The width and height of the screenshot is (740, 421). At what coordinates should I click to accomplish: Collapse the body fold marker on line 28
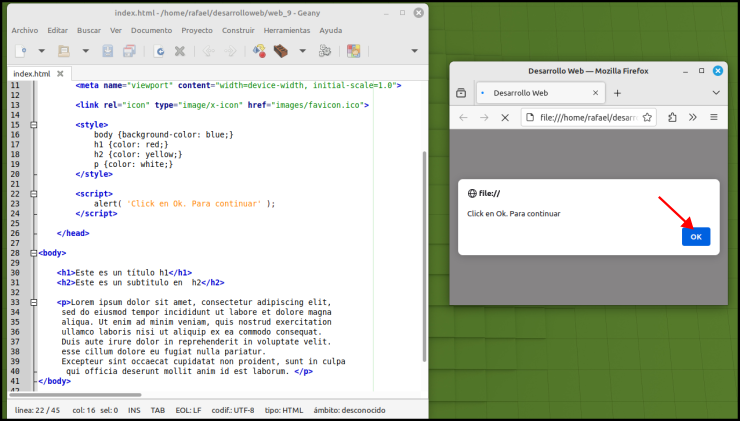click(x=34, y=253)
